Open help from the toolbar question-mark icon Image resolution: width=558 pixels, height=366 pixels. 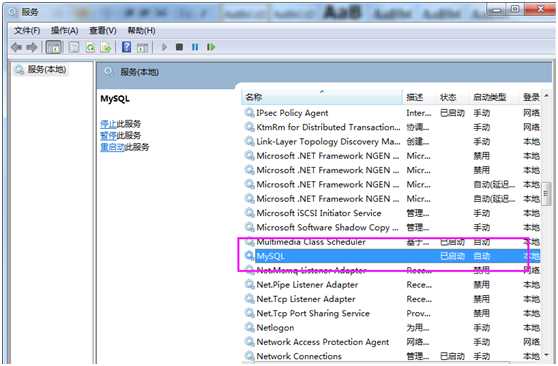click(126, 47)
